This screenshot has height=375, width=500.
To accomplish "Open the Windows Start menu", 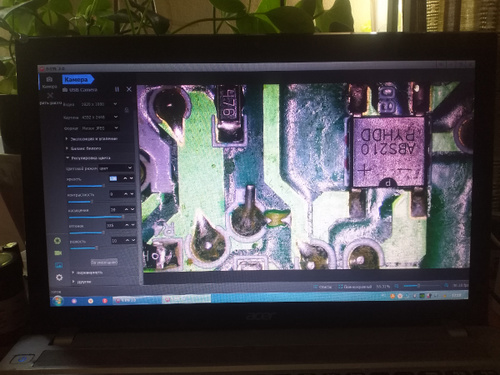I will point(58,300).
